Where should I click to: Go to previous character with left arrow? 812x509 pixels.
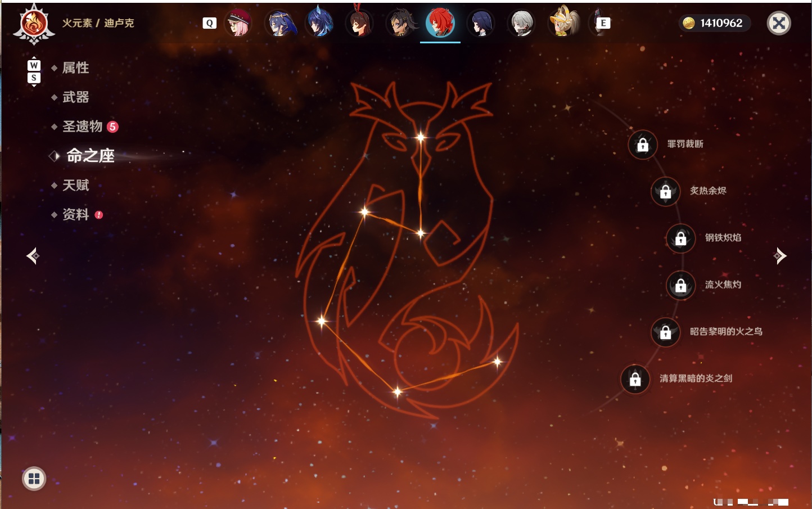33,256
